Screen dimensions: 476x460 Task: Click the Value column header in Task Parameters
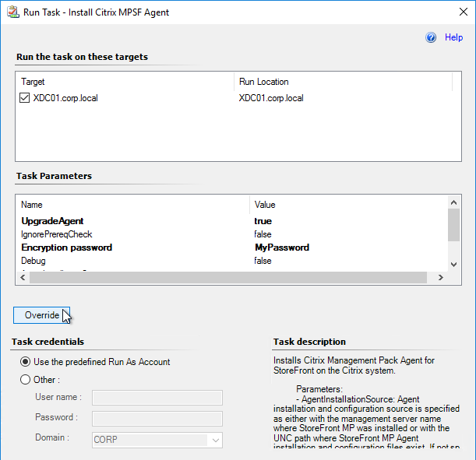[x=348, y=205]
